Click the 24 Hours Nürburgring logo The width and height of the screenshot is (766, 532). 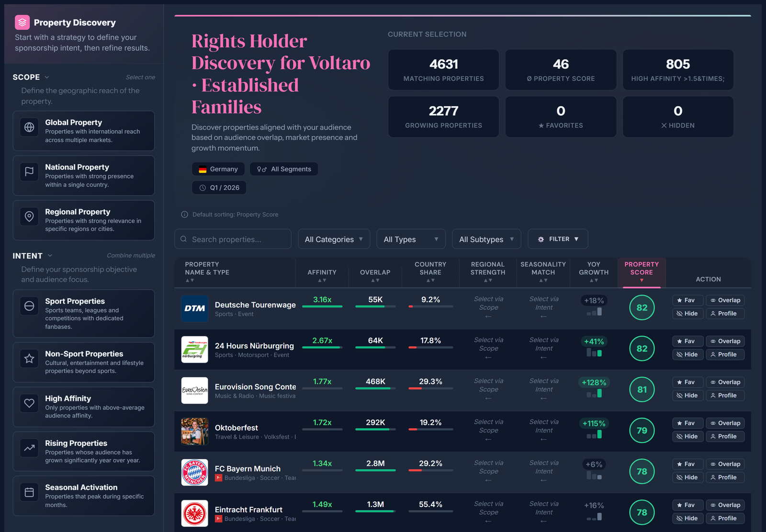click(x=195, y=350)
